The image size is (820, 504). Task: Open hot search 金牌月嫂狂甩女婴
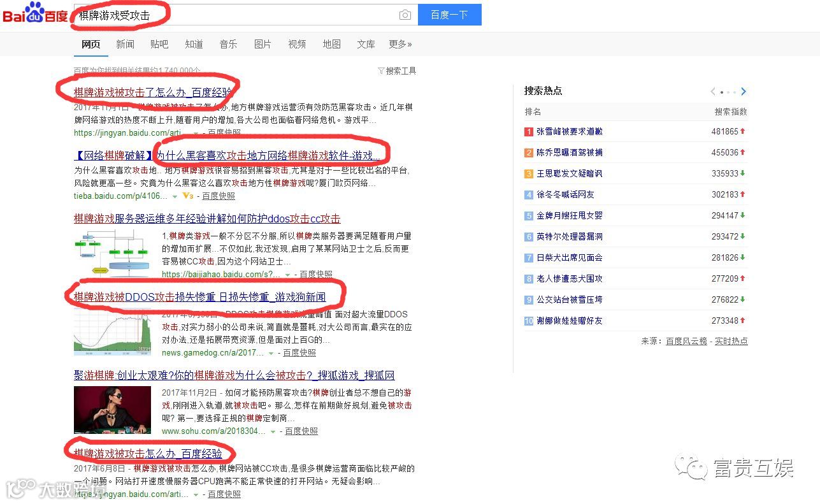569,215
